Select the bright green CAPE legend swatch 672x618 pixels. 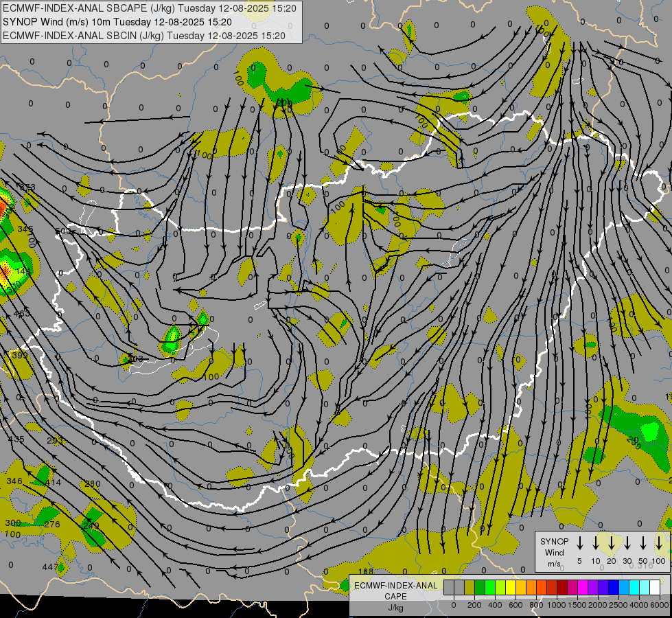click(490, 588)
